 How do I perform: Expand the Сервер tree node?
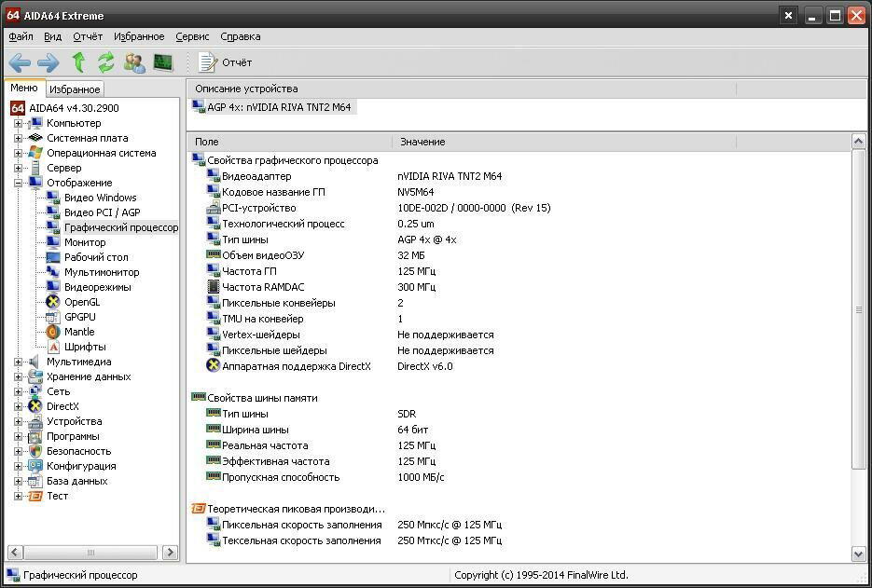(x=19, y=169)
